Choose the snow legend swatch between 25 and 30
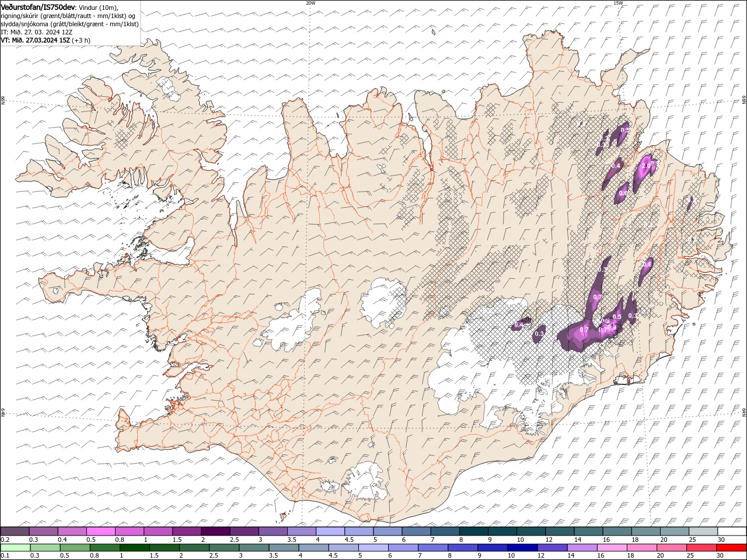Screen dimensions: 747x560 click(704, 531)
